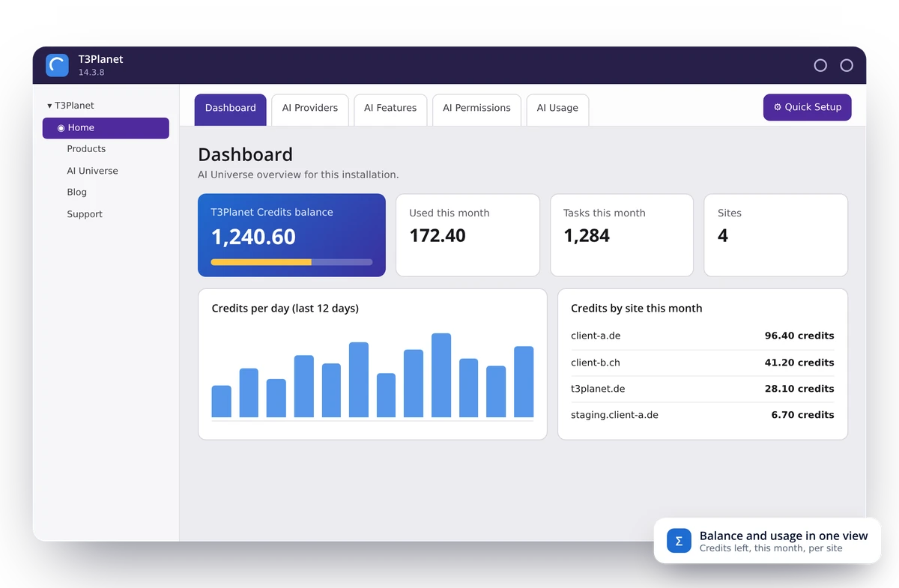
Task: Click the Used this month card
Action: tap(467, 235)
